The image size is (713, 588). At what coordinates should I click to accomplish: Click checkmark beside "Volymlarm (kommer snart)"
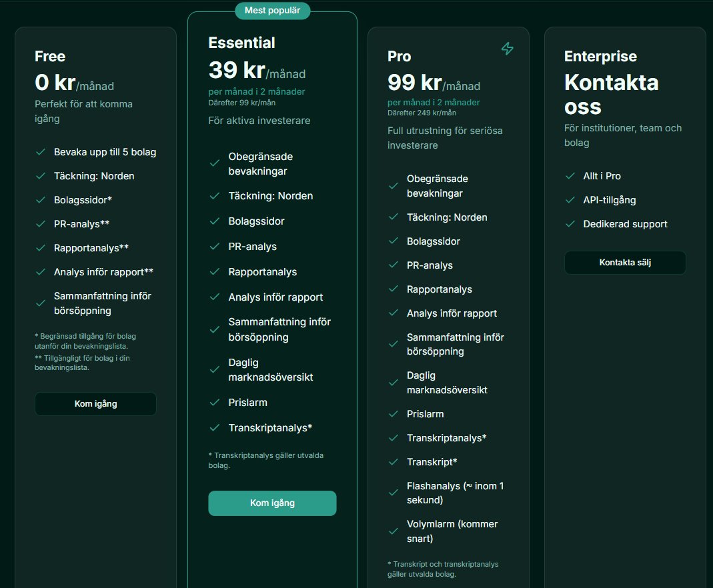click(x=394, y=531)
